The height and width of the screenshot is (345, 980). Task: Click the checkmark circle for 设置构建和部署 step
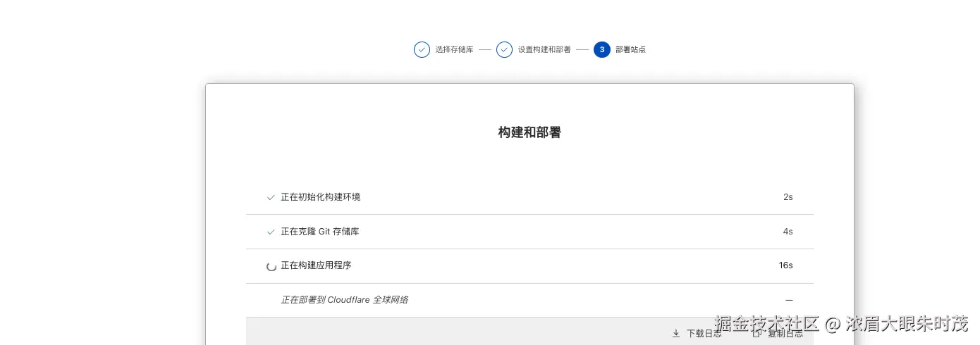(x=504, y=49)
